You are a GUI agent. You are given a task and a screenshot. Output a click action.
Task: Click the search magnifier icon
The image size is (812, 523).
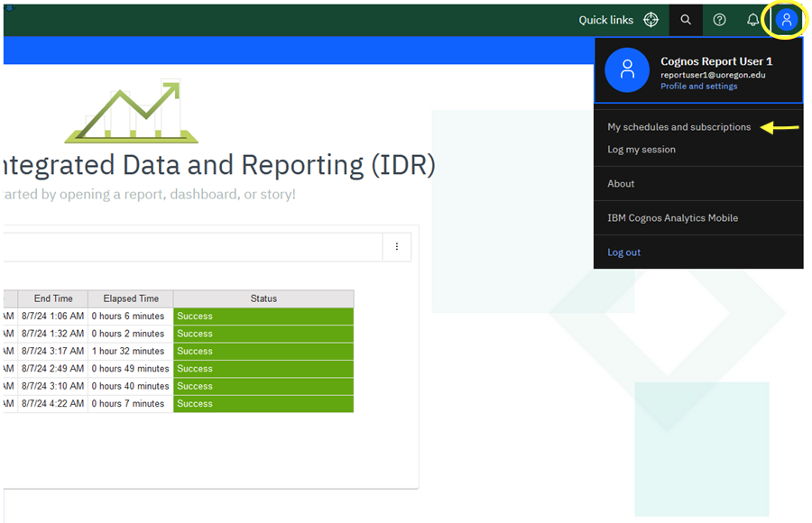pyautogui.click(x=686, y=20)
